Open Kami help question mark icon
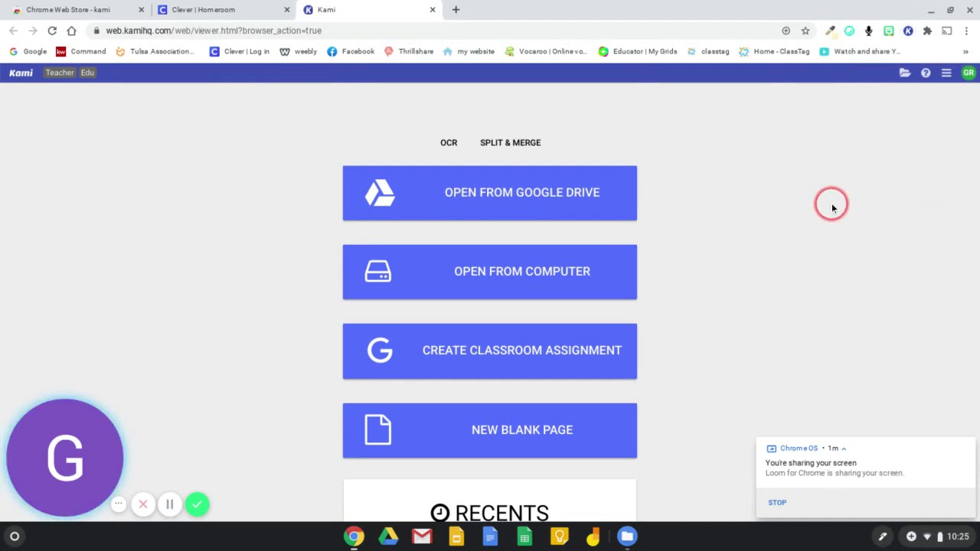This screenshot has width=980, height=551. 926,73
